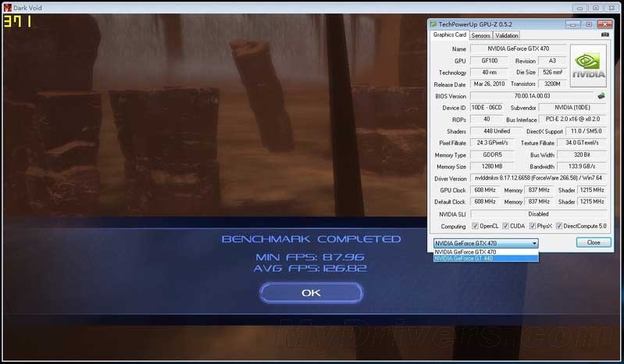This screenshot has height=364, width=624.
Task: Toggle the CUDA checkbox
Action: click(x=505, y=226)
